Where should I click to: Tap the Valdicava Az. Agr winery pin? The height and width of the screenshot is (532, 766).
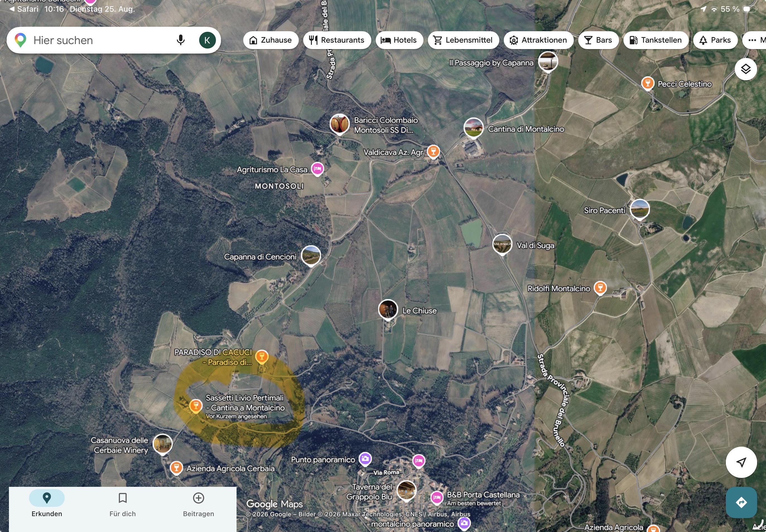coord(433,152)
